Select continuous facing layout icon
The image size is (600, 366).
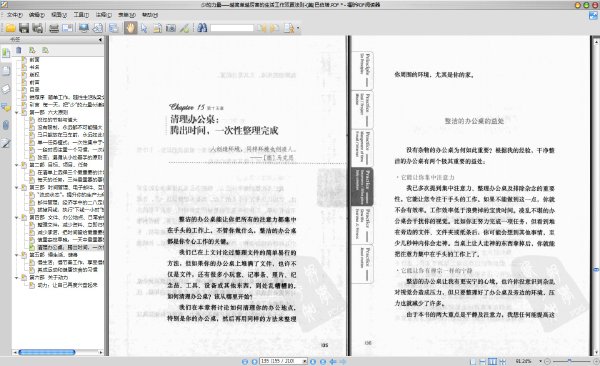(502, 361)
